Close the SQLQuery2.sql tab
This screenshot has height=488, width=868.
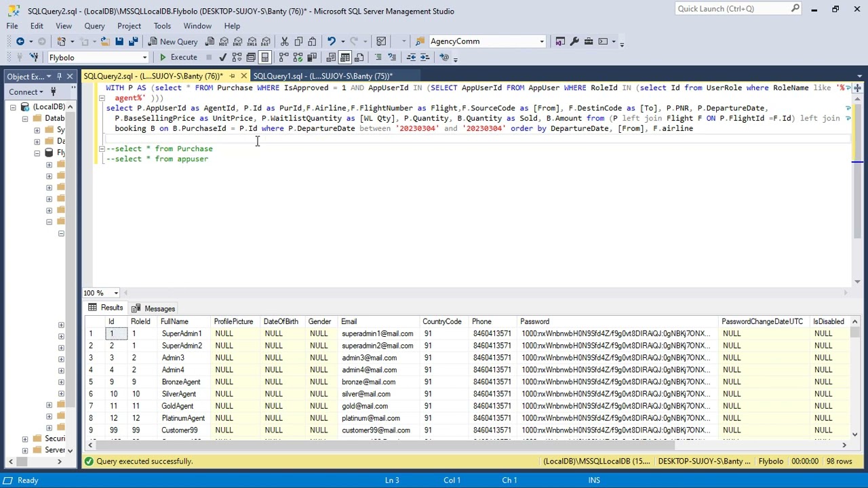[243, 76]
